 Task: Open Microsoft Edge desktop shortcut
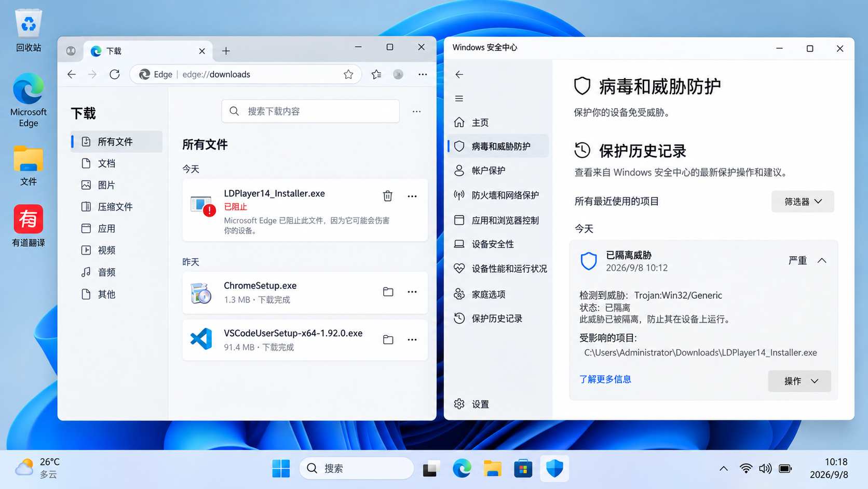(x=29, y=100)
